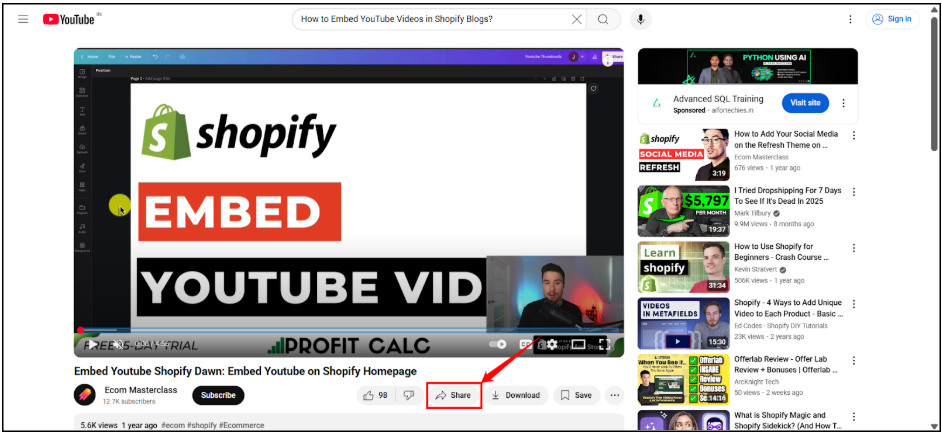Viewport: 942px width, 433px height.
Task: Run the search with the magnifier button
Action: coord(603,19)
